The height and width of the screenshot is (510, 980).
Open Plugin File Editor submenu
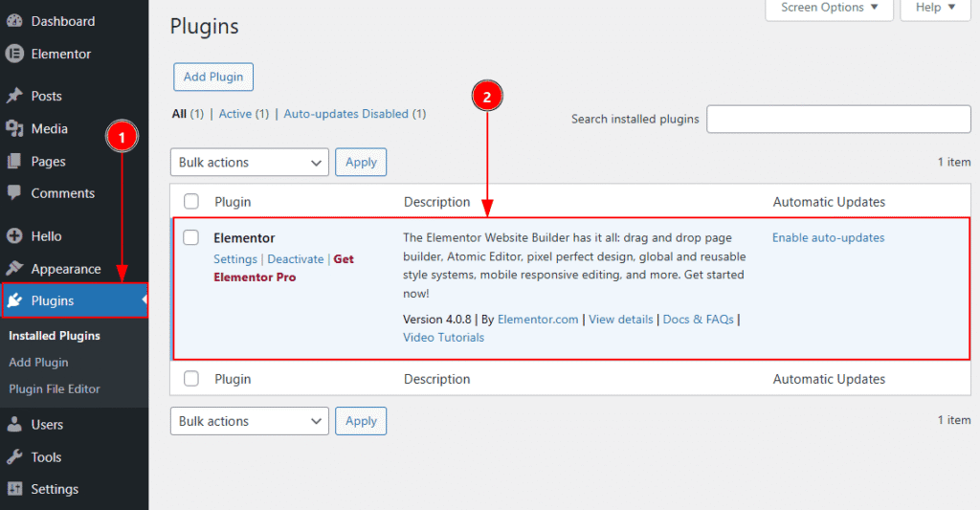coord(55,388)
